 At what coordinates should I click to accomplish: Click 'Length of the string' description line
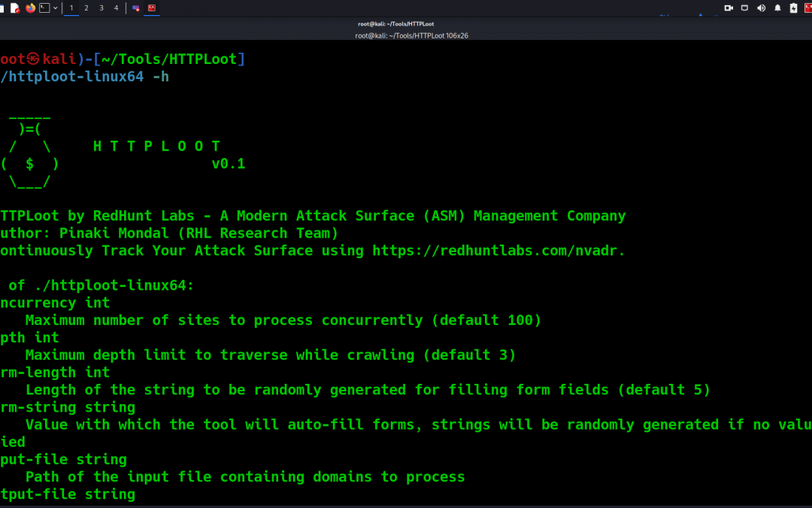(x=368, y=390)
